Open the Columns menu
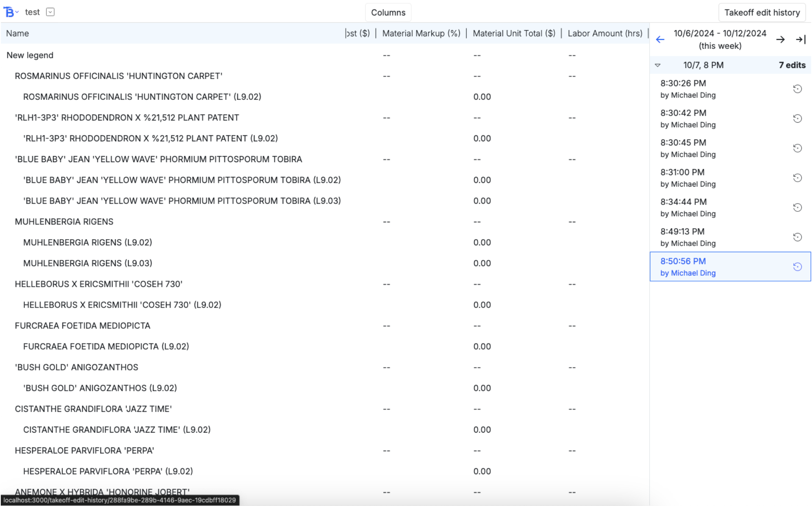The image size is (812, 506). pyautogui.click(x=388, y=13)
